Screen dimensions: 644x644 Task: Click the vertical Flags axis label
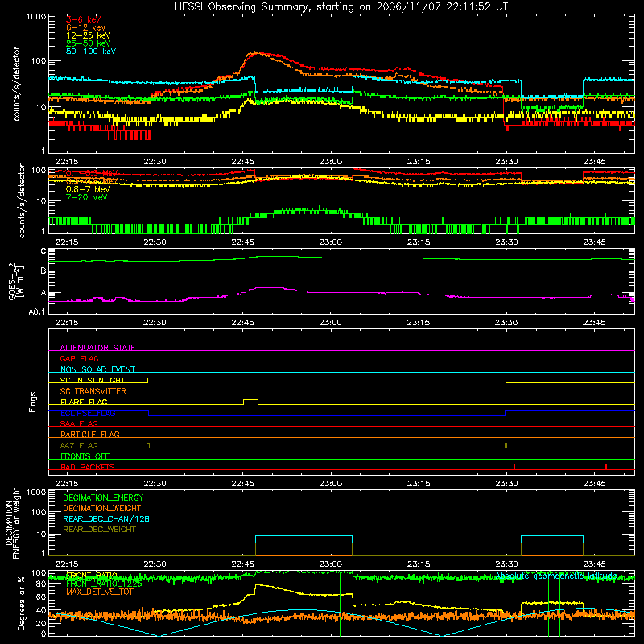pyautogui.click(x=32, y=402)
